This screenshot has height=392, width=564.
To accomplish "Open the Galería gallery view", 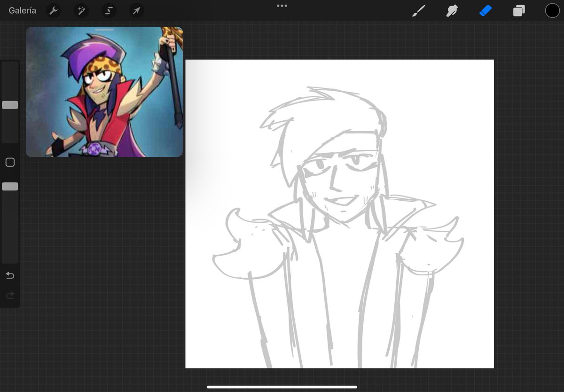I will point(23,10).
